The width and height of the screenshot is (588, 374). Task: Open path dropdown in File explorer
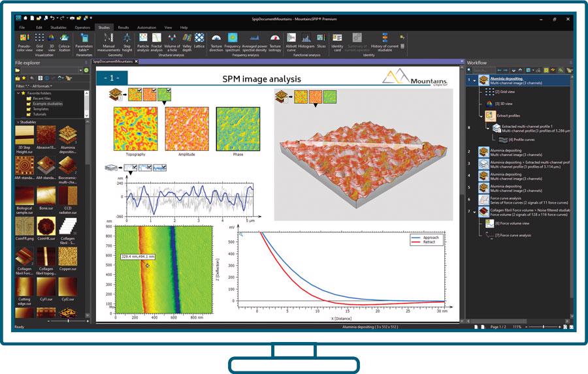pos(80,70)
